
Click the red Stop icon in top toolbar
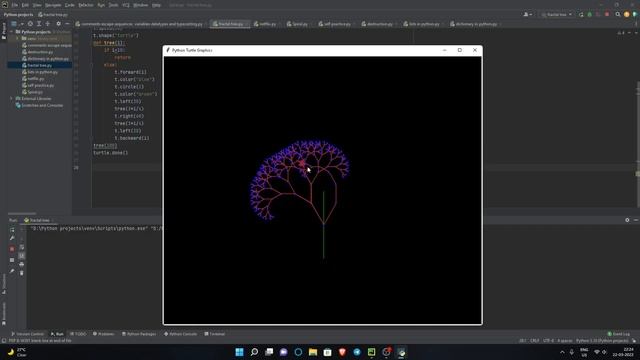607,14
